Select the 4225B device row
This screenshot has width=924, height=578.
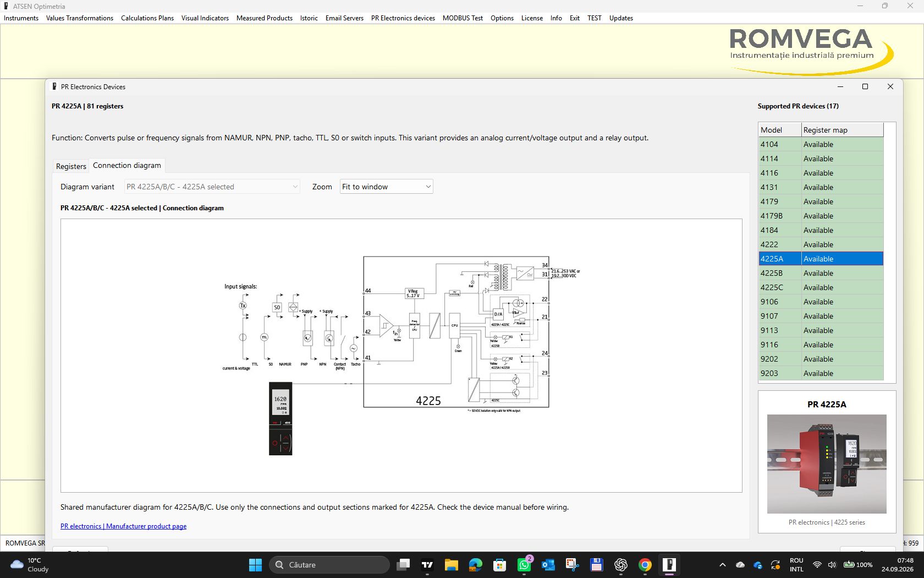click(821, 273)
